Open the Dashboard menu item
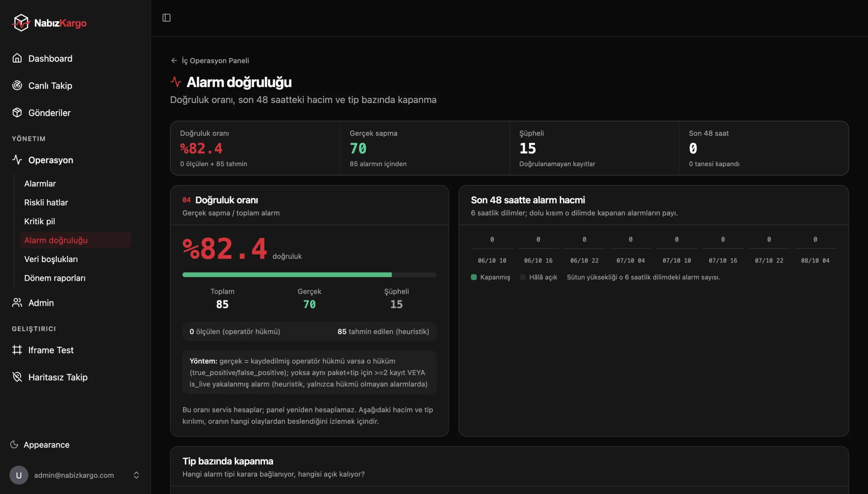868x494 pixels. tap(75, 58)
